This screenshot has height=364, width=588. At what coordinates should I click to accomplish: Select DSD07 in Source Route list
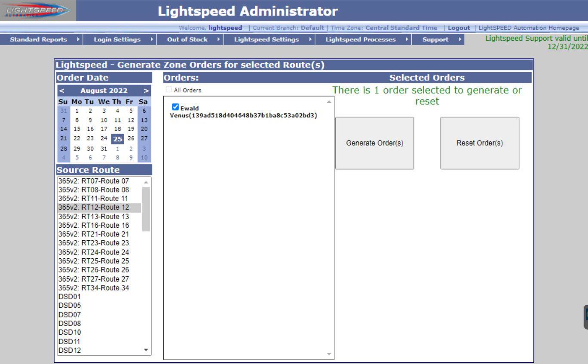(100, 315)
